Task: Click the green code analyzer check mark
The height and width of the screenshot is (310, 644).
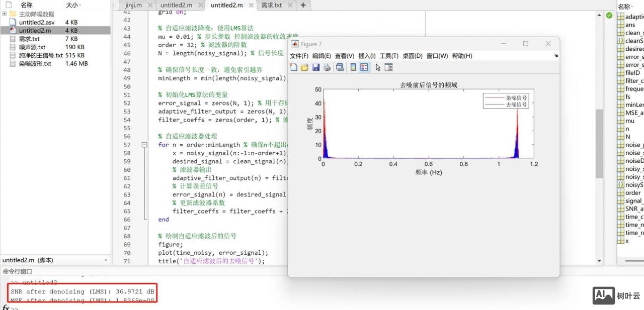Action: pyautogui.click(x=609, y=16)
